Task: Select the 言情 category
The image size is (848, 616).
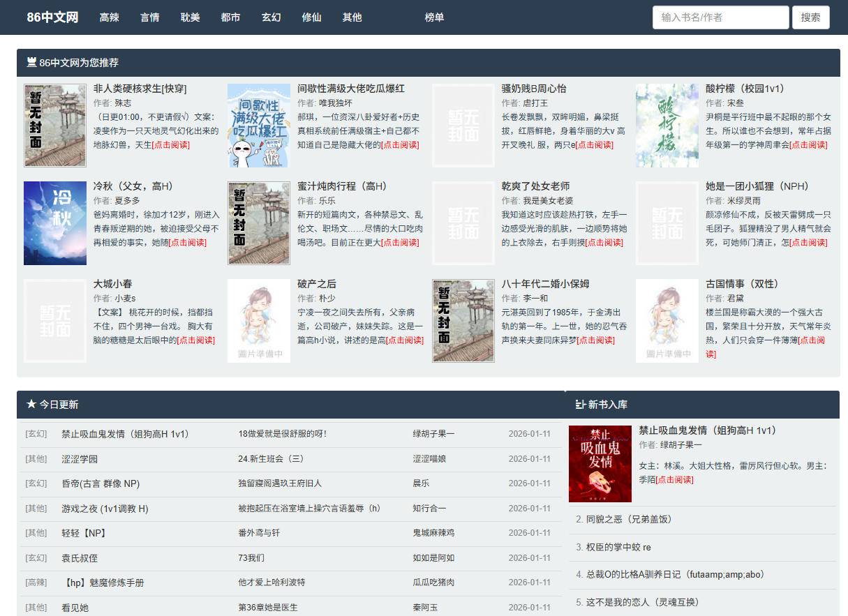Action: [149, 17]
